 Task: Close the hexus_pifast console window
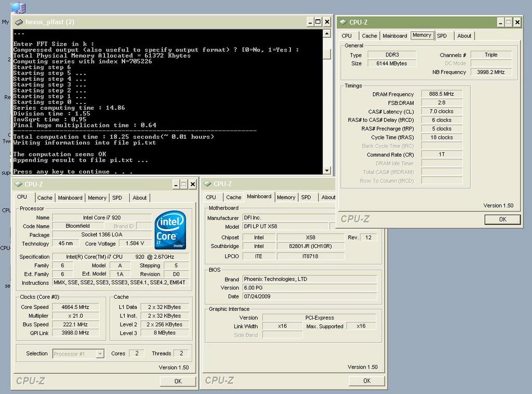(x=327, y=22)
